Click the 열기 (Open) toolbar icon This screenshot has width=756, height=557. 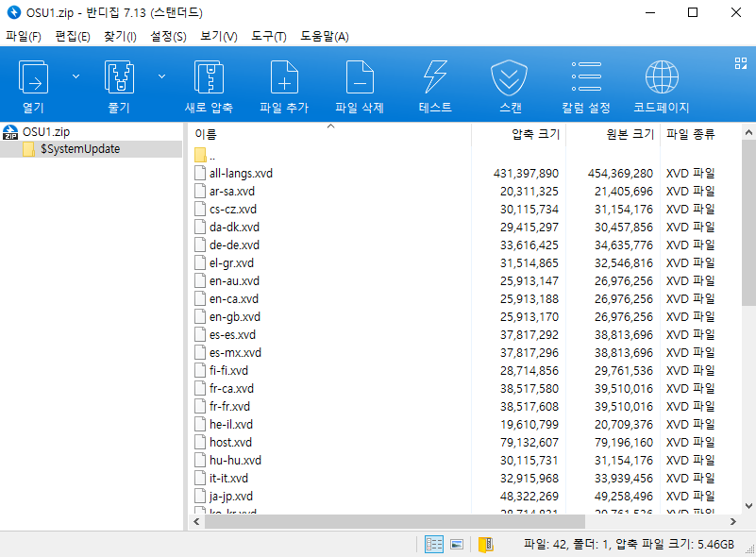tap(33, 77)
